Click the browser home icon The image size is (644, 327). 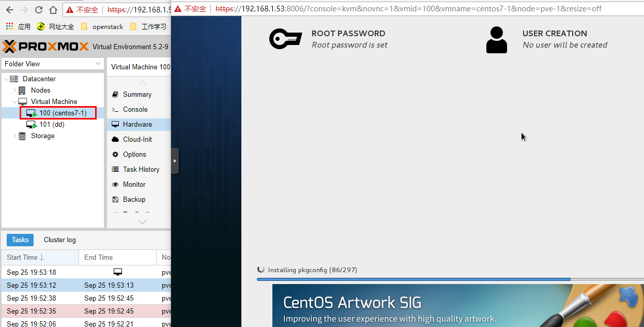tap(52, 9)
